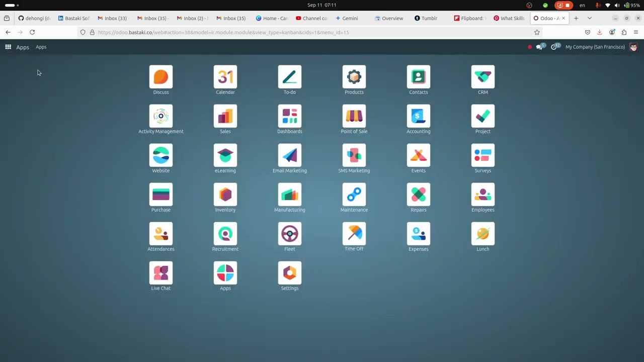Click the Apps menu item in navbar
Image resolution: width=644 pixels, height=362 pixels.
(x=41, y=47)
